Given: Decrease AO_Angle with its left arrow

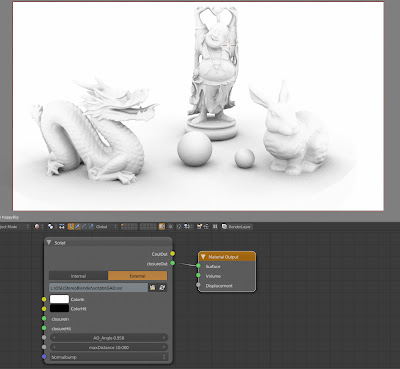Looking at the screenshot, I should [54, 338].
